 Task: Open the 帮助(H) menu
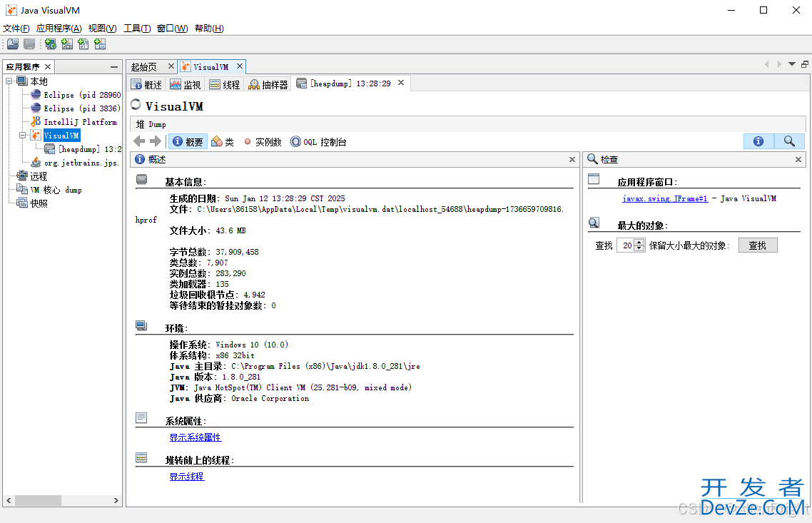(209, 28)
